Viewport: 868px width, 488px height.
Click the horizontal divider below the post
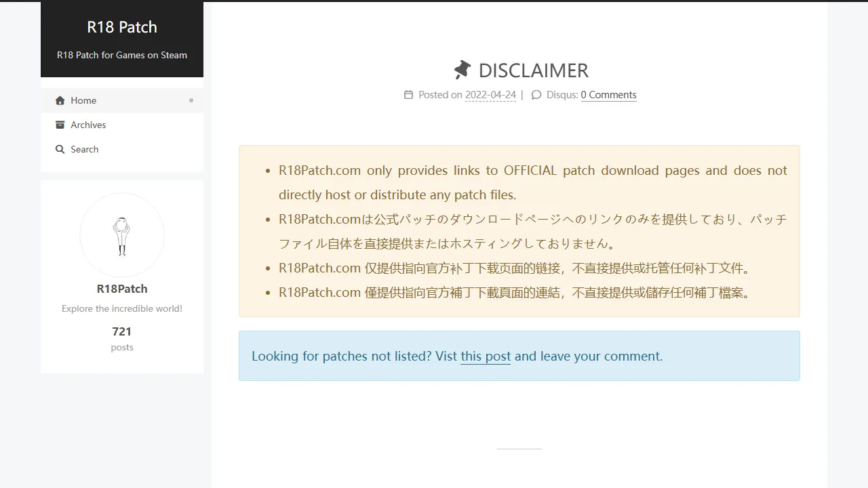[519, 449]
